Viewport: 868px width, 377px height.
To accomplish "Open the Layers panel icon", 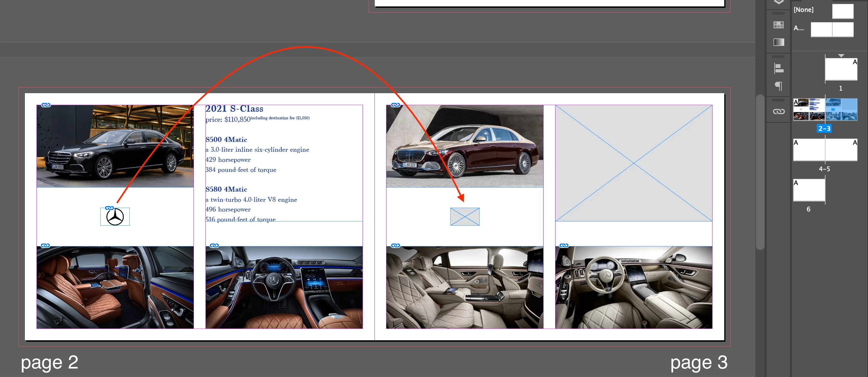I will click(x=778, y=2).
